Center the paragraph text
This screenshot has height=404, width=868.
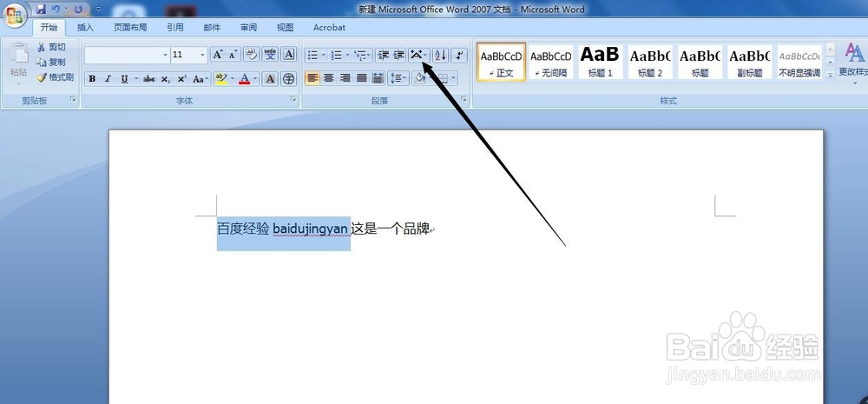(x=329, y=78)
